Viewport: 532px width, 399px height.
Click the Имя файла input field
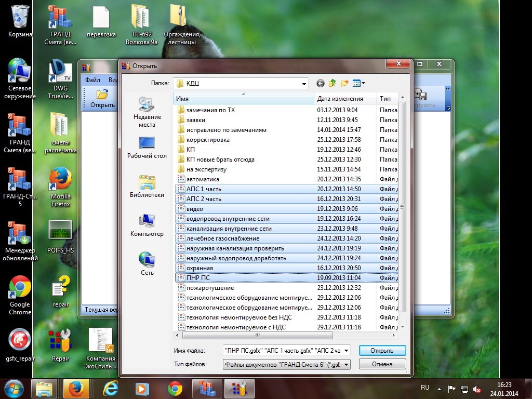283,351
